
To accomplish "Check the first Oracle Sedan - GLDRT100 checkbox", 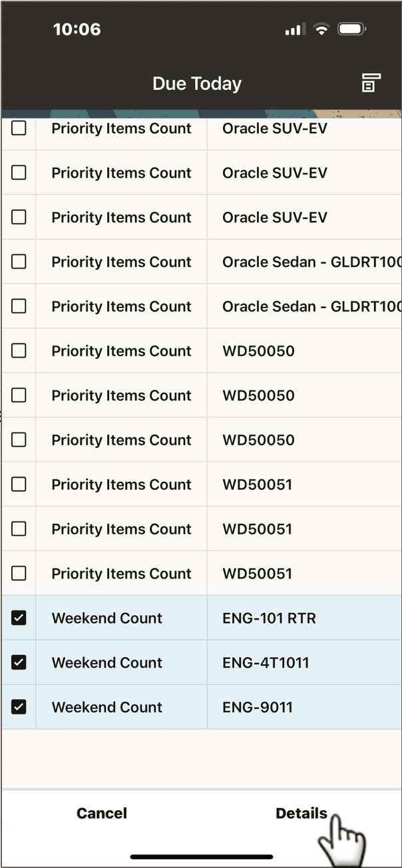I will [x=19, y=262].
